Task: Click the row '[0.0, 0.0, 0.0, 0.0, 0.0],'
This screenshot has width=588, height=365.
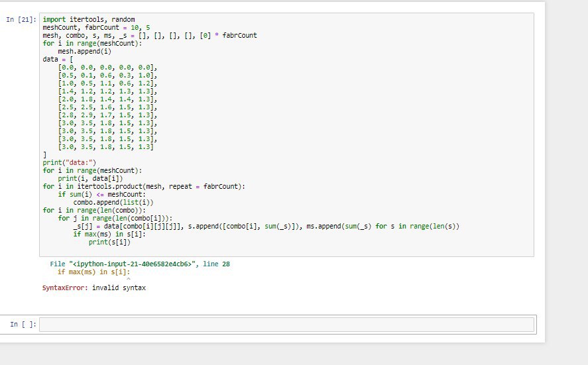Action: [x=107, y=68]
